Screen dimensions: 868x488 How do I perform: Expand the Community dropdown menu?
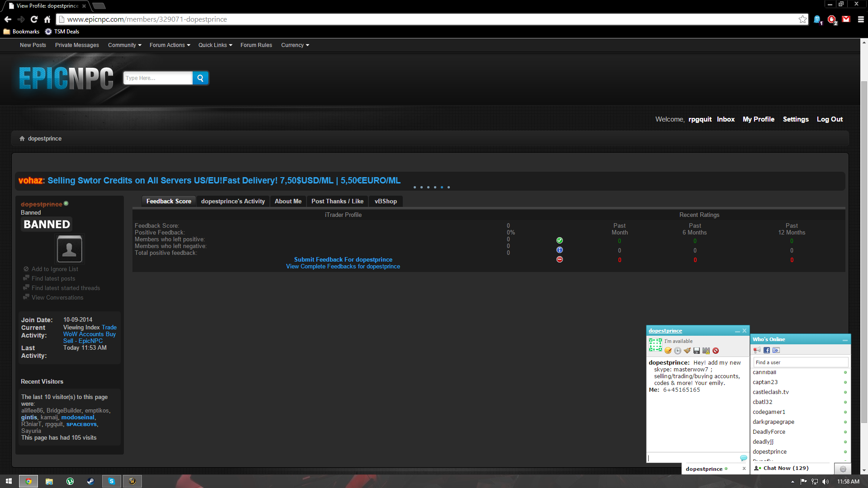coord(125,45)
